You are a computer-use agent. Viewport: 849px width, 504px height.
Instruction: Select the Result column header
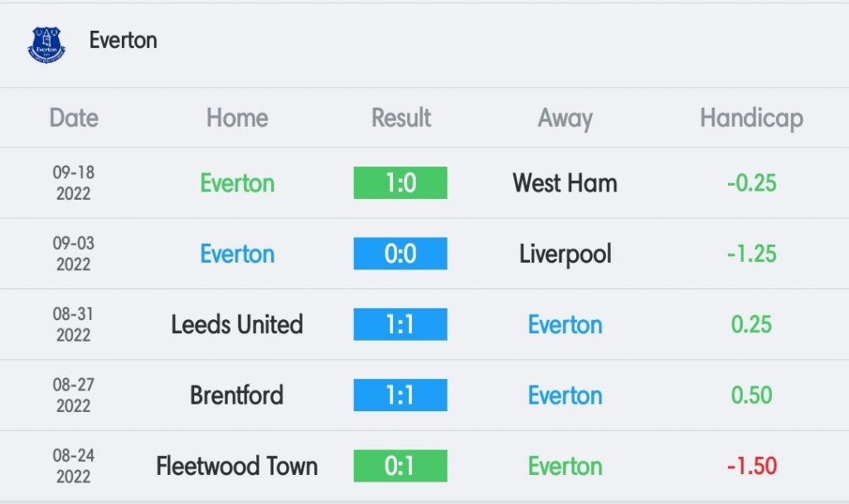pyautogui.click(x=400, y=118)
